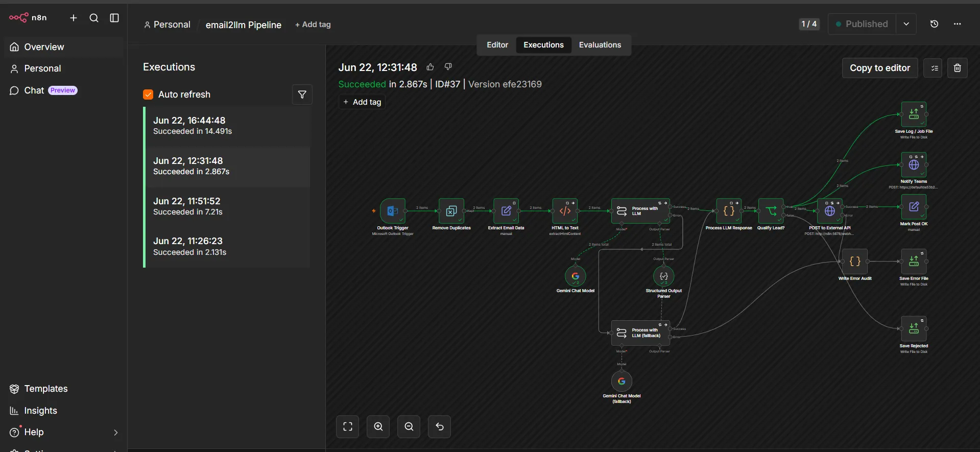Select execution Jun 22, 11:26:23
Screen dimensions: 980x452
228,247
